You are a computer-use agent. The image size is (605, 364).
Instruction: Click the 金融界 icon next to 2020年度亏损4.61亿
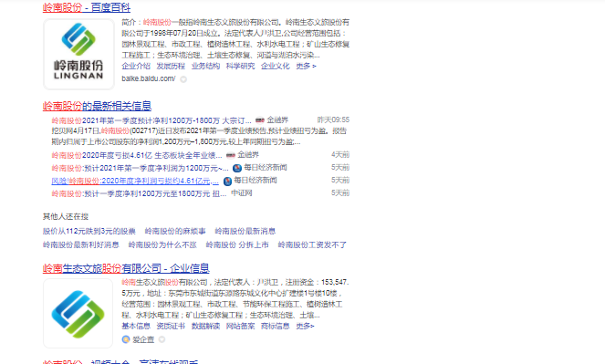[x=231, y=155]
